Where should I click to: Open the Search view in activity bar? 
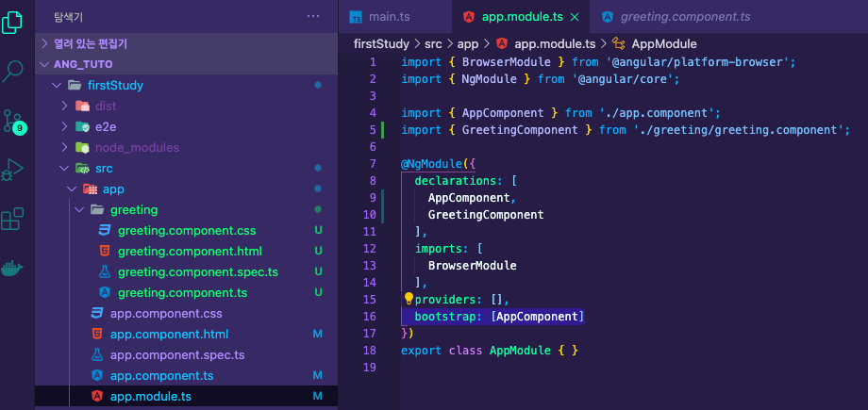coord(12,71)
